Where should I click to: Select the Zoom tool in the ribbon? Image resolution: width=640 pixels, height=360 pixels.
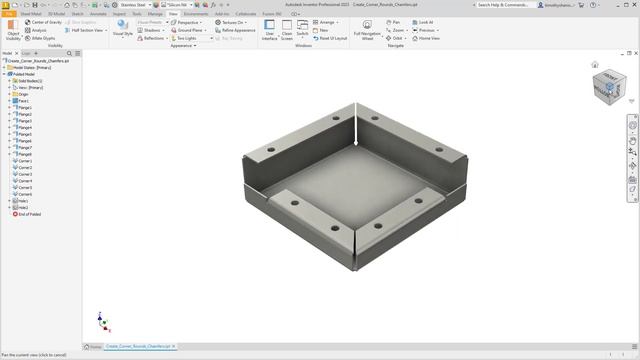point(396,30)
